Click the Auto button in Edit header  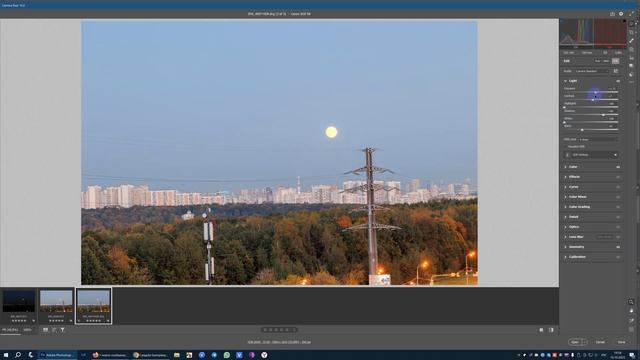(x=598, y=61)
